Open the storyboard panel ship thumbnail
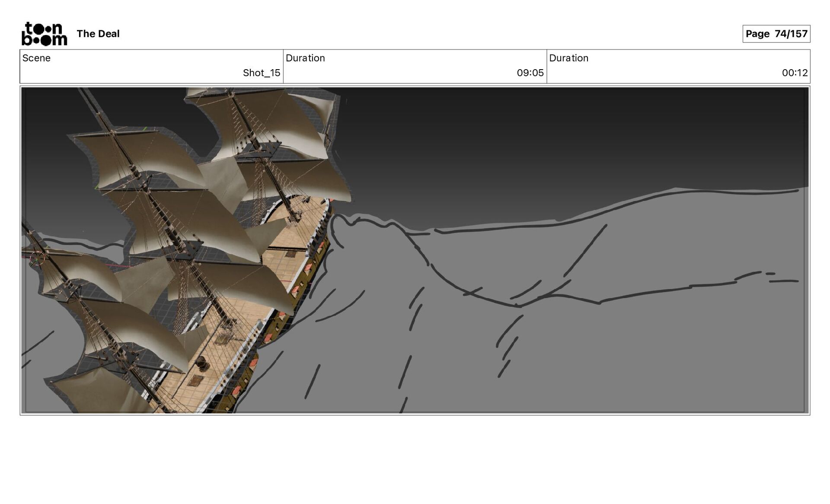Image resolution: width=830 pixels, height=504 pixels. pyautogui.click(x=415, y=250)
